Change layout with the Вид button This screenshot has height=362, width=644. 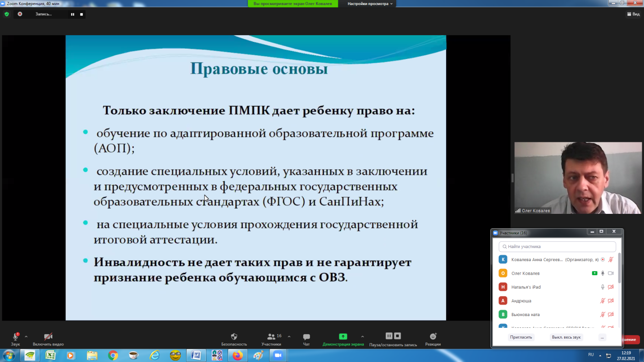pos(633,14)
